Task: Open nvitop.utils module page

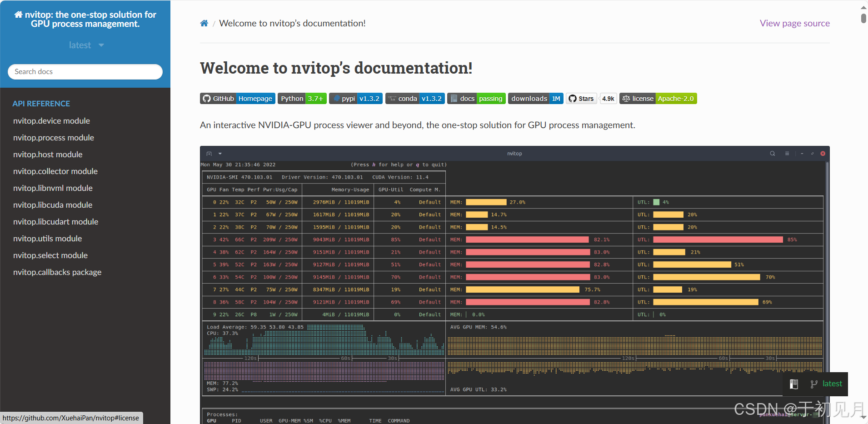Action: click(47, 239)
